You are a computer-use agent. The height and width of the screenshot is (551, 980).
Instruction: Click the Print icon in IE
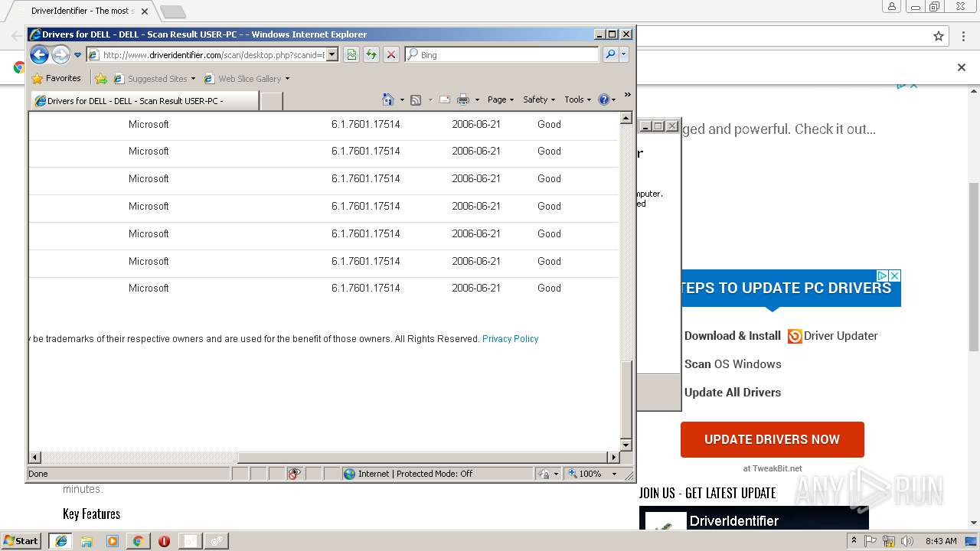(463, 99)
